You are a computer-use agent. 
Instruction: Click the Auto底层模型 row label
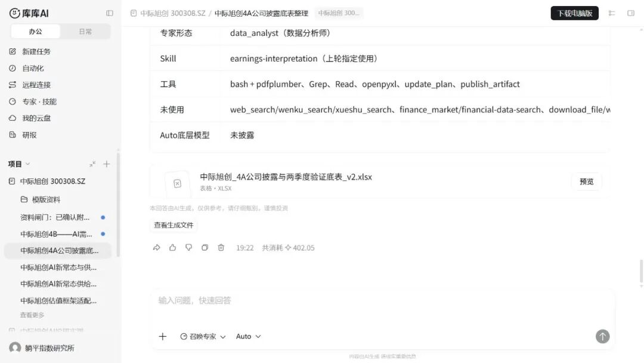(x=185, y=136)
